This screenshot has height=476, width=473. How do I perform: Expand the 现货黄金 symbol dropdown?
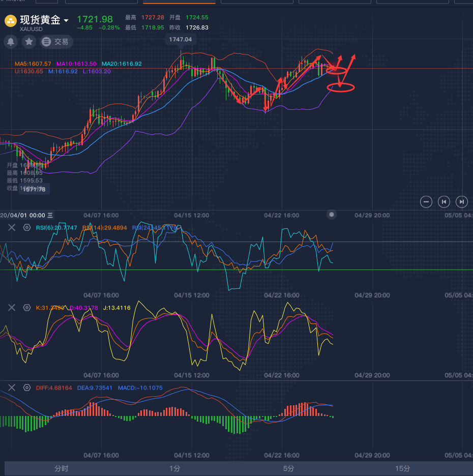click(66, 21)
